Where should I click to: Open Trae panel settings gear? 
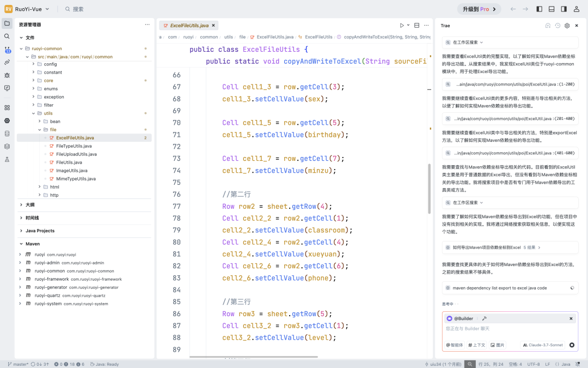click(567, 26)
